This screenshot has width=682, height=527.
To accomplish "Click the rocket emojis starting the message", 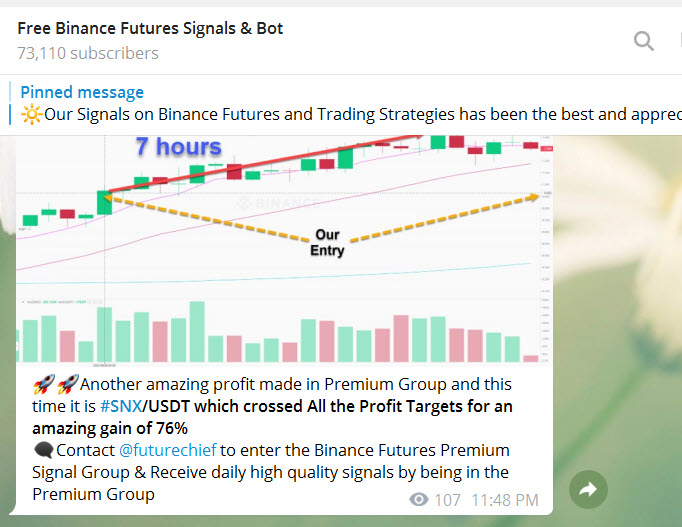I will pyautogui.click(x=55, y=385).
